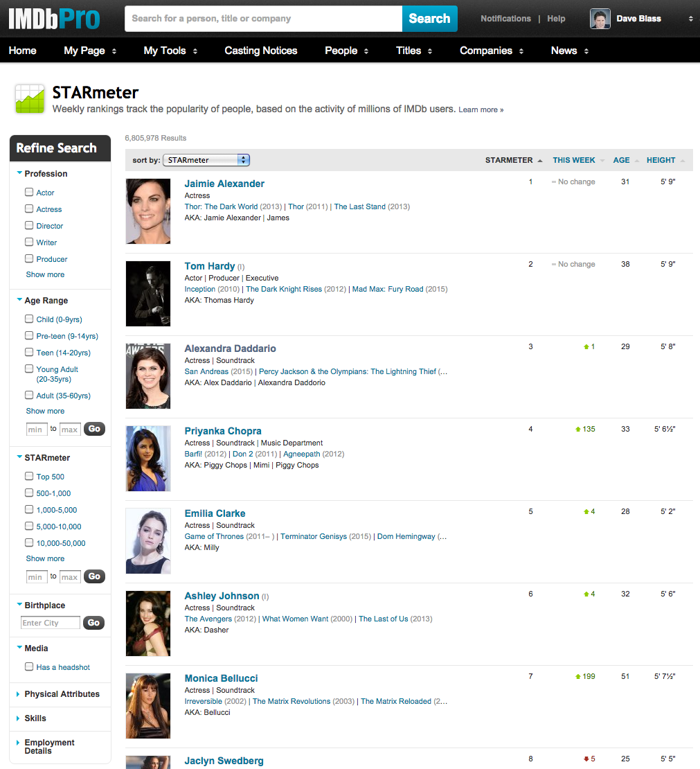
Task: Click the AGE column sort arrow
Action: pos(637,160)
